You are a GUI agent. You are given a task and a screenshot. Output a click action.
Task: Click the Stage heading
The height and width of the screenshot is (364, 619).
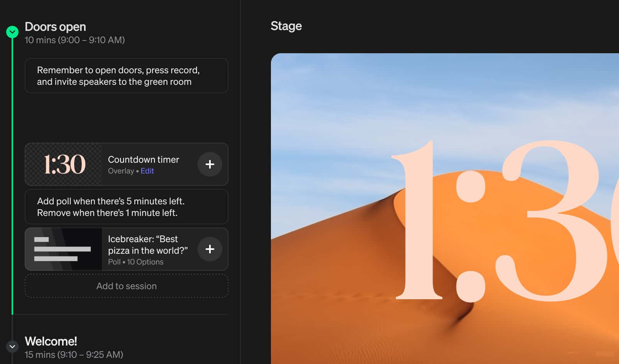coord(286,26)
